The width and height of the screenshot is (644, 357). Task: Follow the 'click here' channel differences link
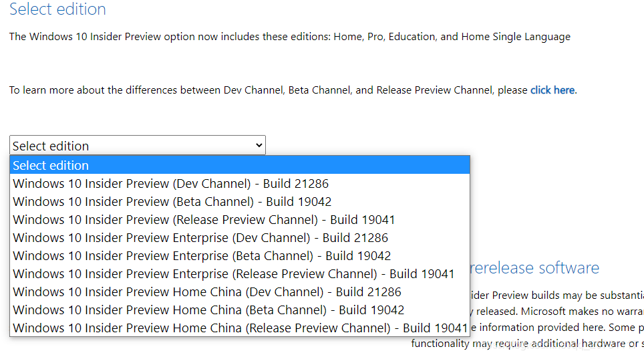pos(552,90)
